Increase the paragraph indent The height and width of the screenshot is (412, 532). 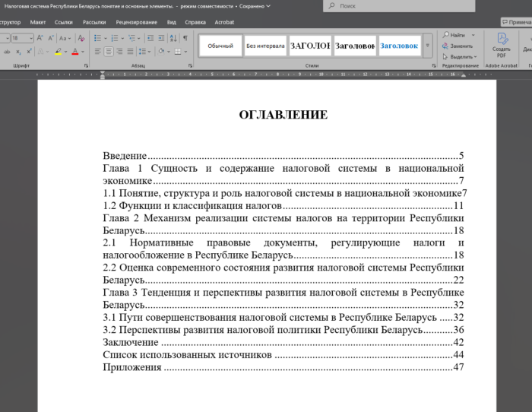pos(161,38)
